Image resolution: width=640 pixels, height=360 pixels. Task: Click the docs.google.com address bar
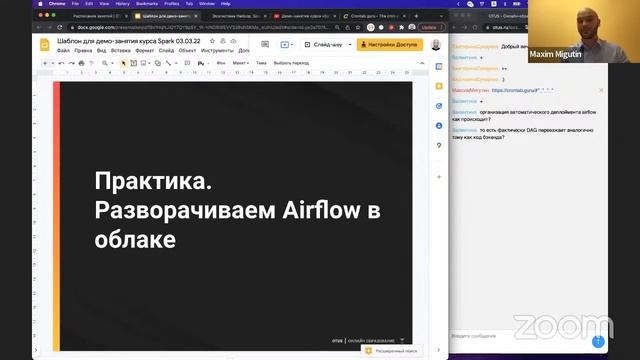pos(200,27)
